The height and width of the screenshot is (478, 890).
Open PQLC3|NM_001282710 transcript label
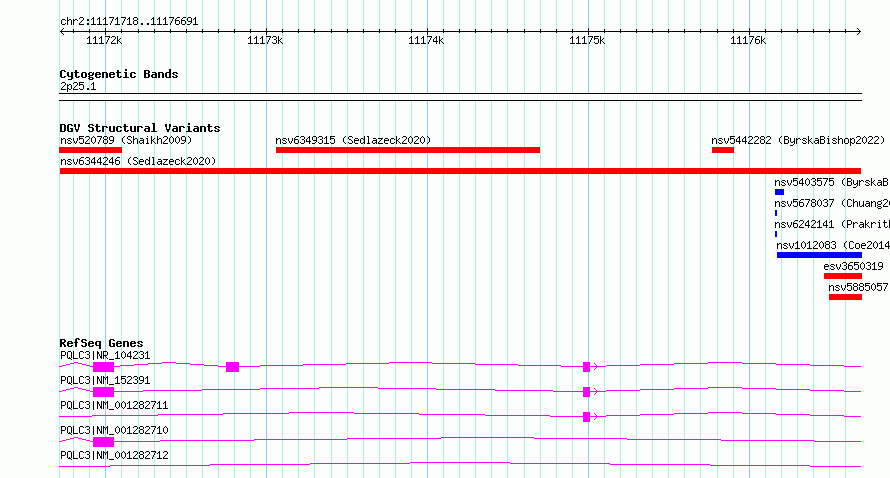(x=114, y=430)
